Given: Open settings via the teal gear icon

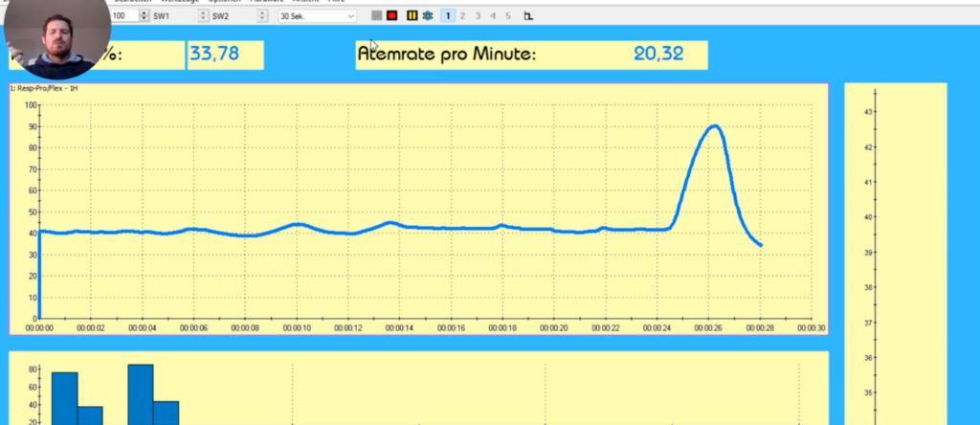Looking at the screenshot, I should click(428, 16).
